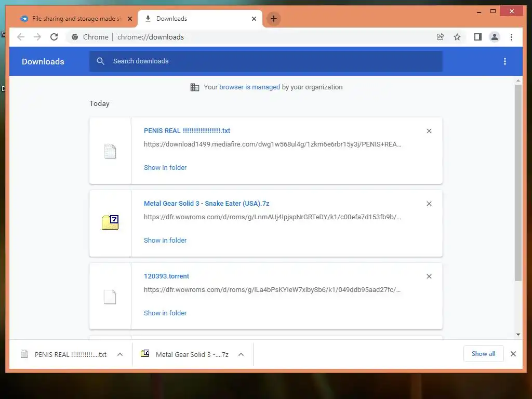Click the Downloads page title
Image resolution: width=532 pixels, height=399 pixels.
pyautogui.click(x=43, y=61)
